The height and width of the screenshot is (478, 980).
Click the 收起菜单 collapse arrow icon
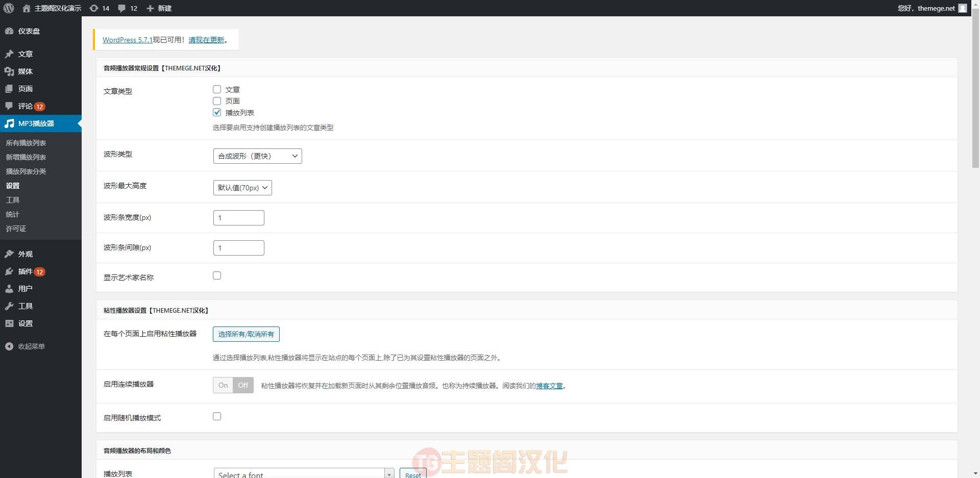[x=9, y=346]
